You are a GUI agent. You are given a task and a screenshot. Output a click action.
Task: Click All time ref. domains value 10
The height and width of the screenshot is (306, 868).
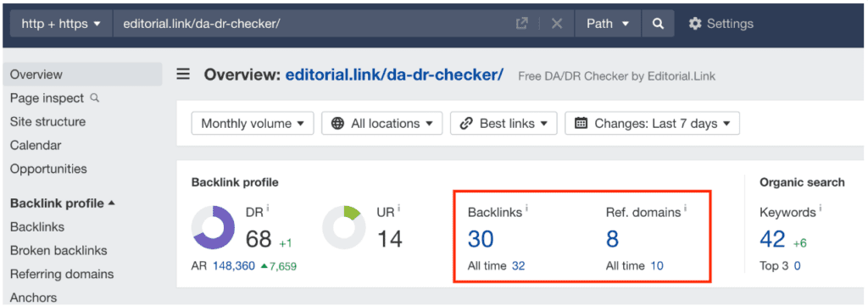[657, 266]
